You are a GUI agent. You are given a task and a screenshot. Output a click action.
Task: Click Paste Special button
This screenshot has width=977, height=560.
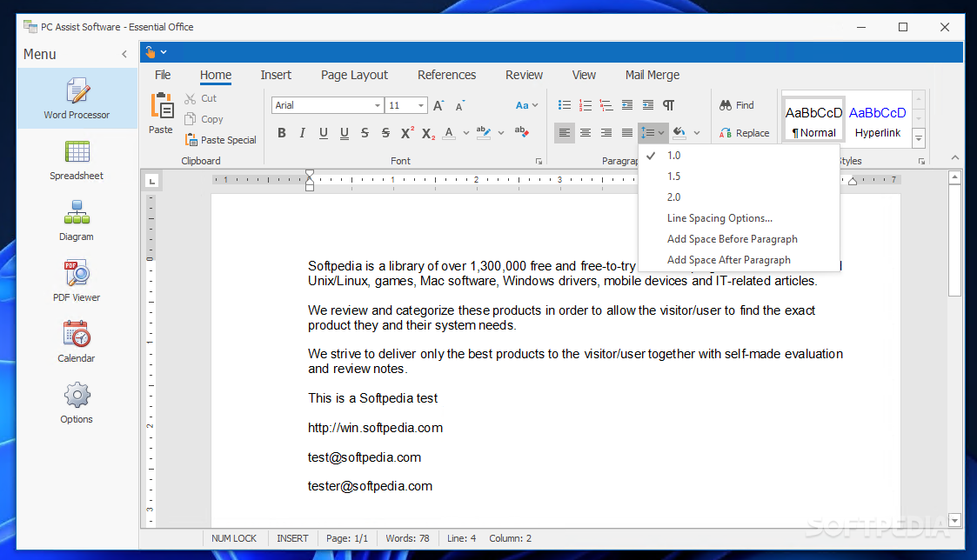point(221,140)
